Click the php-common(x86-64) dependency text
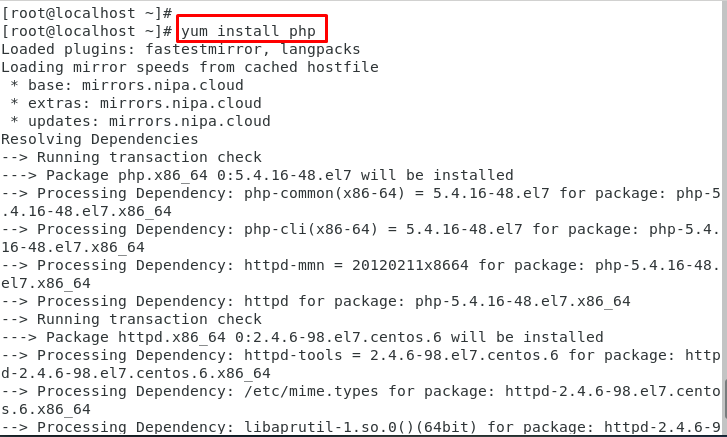The image size is (727, 437). 325,193
